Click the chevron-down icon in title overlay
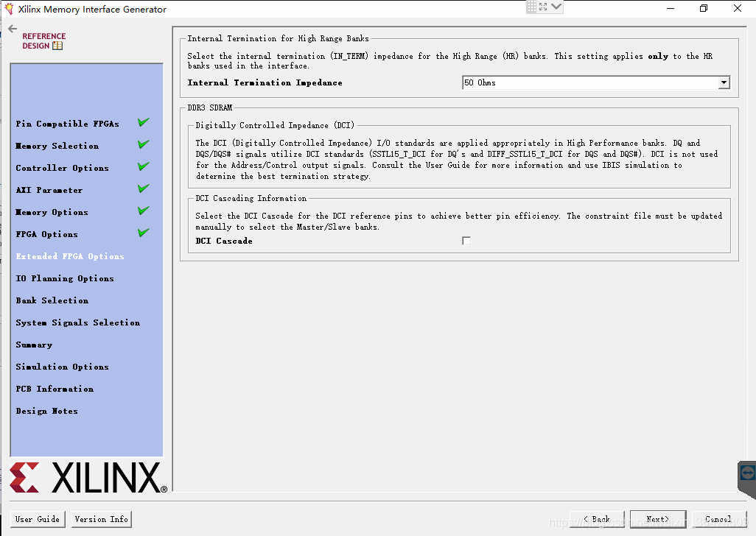 (556, 7)
